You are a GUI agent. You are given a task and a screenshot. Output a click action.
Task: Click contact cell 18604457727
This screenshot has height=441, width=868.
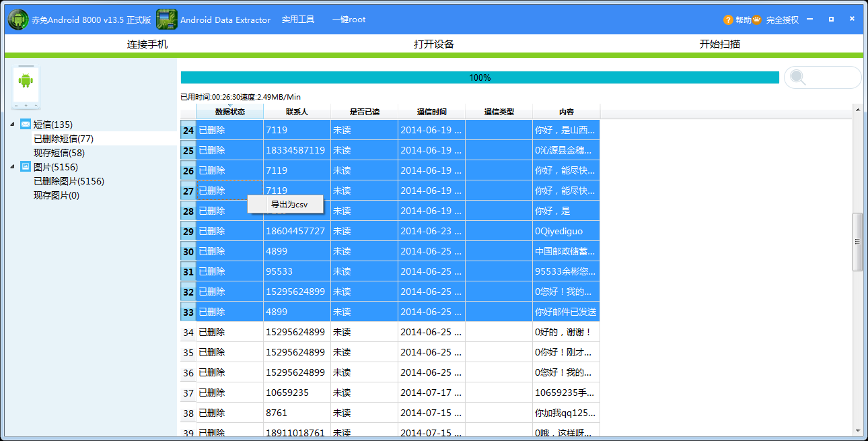point(297,231)
